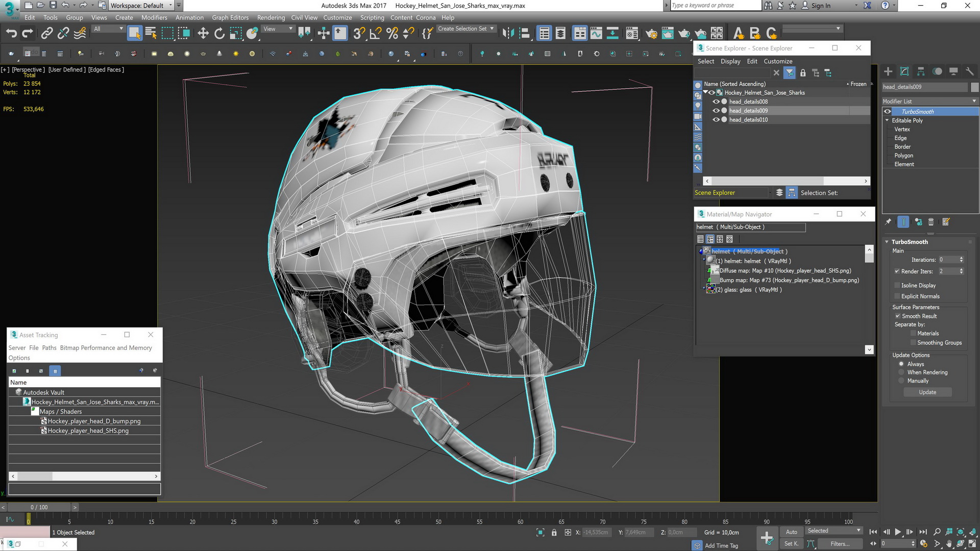The width and height of the screenshot is (980, 551).
Task: Open the Create Selection Set dropdown
Action: click(x=466, y=29)
